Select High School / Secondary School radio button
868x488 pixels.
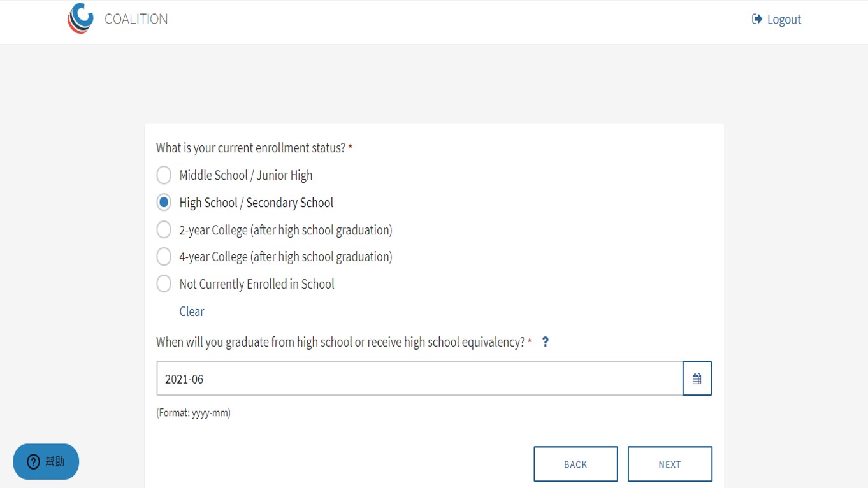[x=164, y=203]
